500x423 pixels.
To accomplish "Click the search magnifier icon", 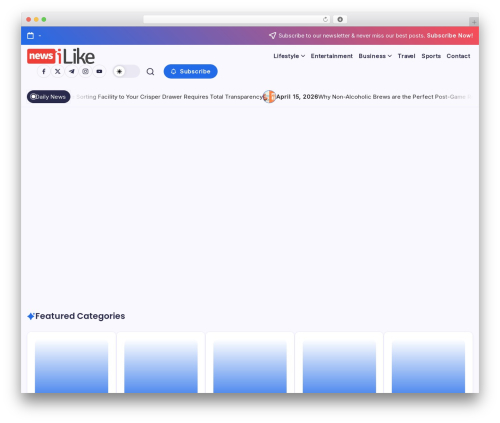I will [150, 72].
